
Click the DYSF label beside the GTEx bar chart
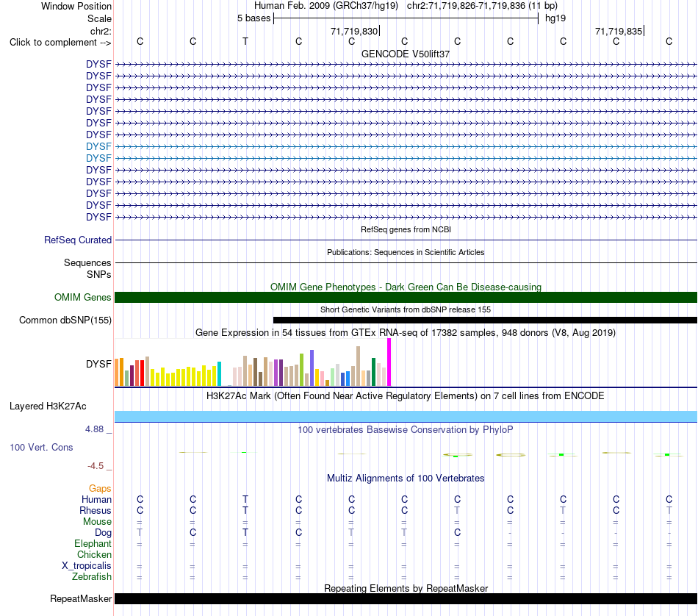(98, 365)
